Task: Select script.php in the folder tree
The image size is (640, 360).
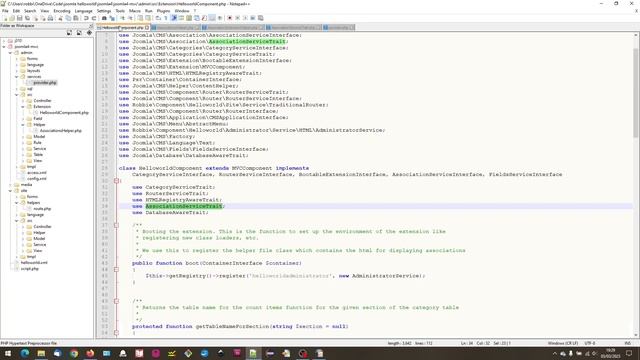Action: point(29,269)
